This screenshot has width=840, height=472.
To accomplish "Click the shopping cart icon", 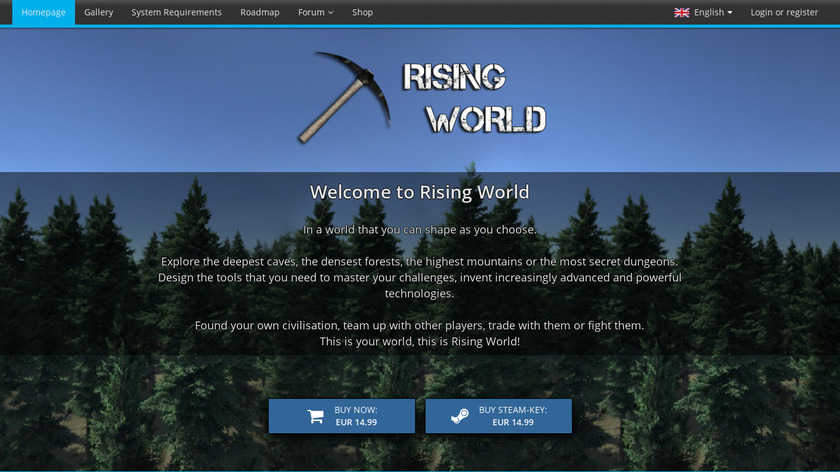I will [316, 416].
